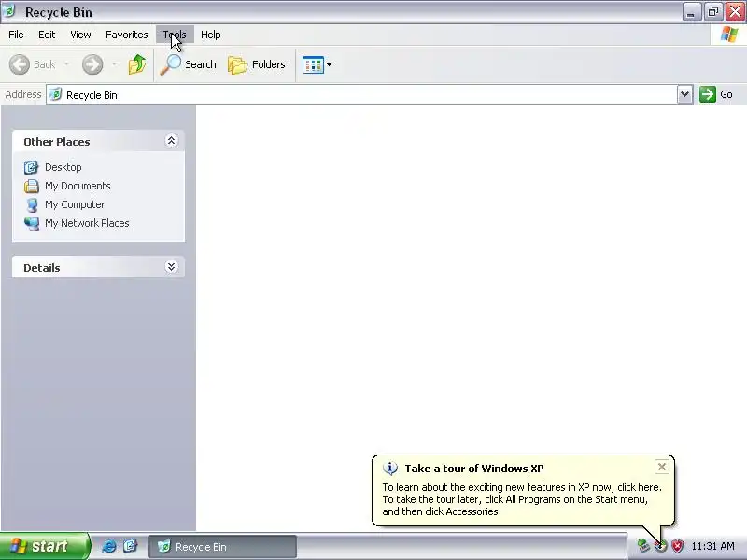Screen dimensions: 747x560
Task: Open the Favorites menu
Action: click(x=127, y=35)
